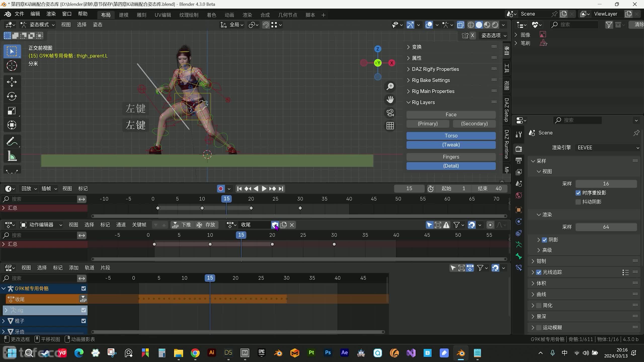Activate the 3D Cursor tool
The height and width of the screenshot is (362, 644).
[12, 66]
